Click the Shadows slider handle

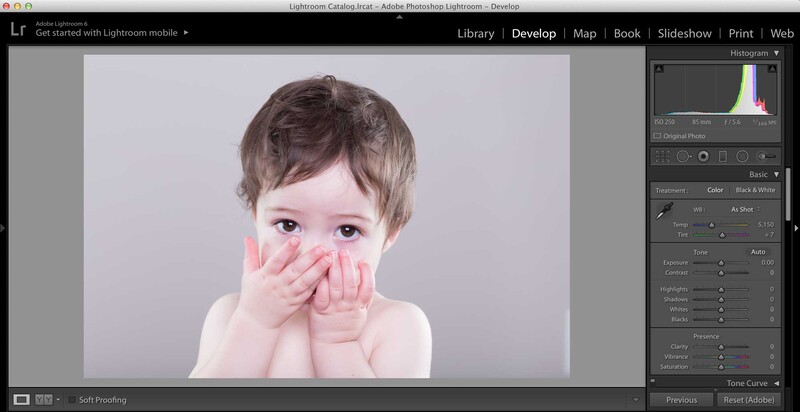[x=721, y=300]
